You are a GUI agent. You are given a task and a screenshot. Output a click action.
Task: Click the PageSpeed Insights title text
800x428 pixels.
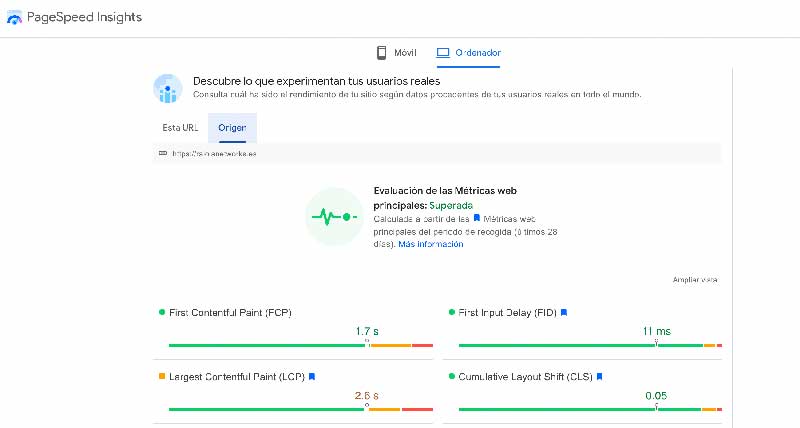88,18
